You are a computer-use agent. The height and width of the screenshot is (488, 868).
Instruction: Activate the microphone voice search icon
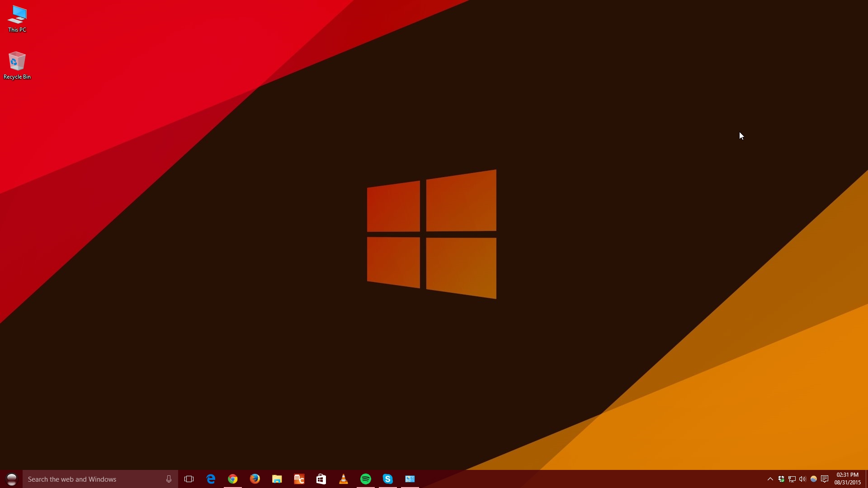coord(169,479)
